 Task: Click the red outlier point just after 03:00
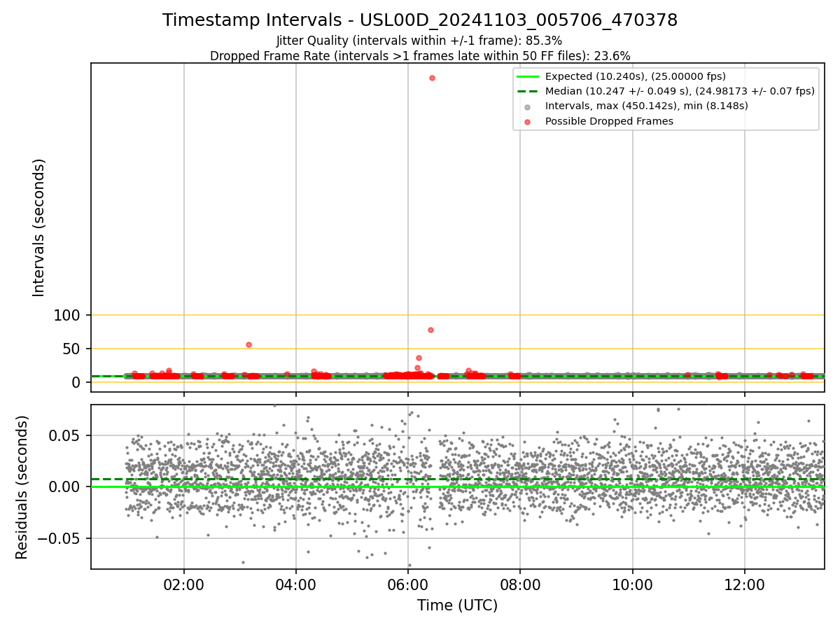point(248,344)
